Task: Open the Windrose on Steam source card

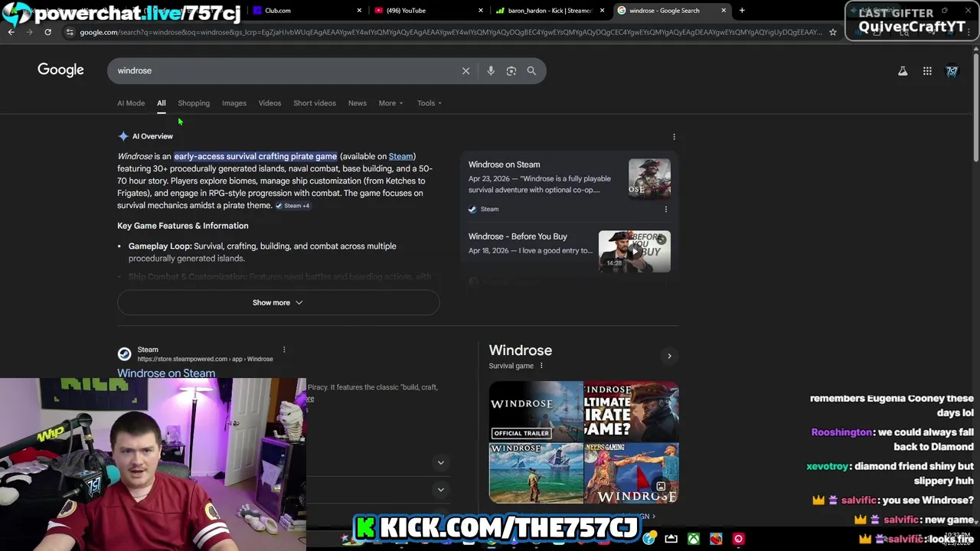Action: [x=570, y=186]
